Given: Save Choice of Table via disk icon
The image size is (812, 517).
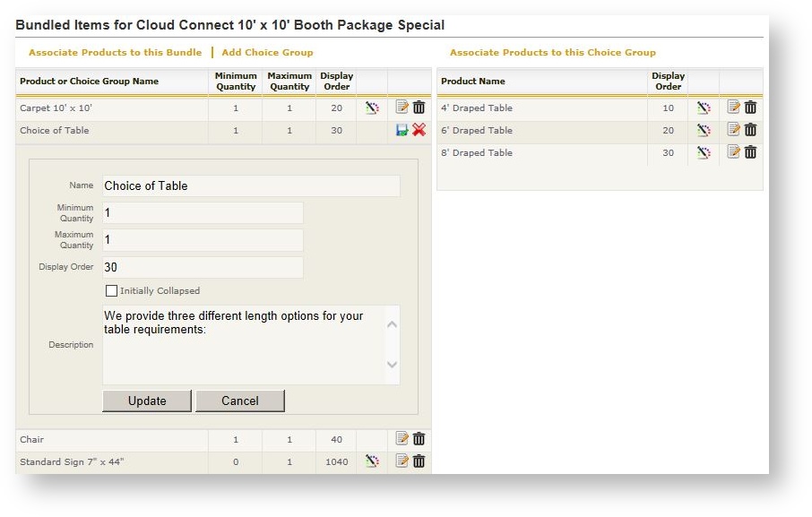Looking at the screenshot, I should coord(402,130).
